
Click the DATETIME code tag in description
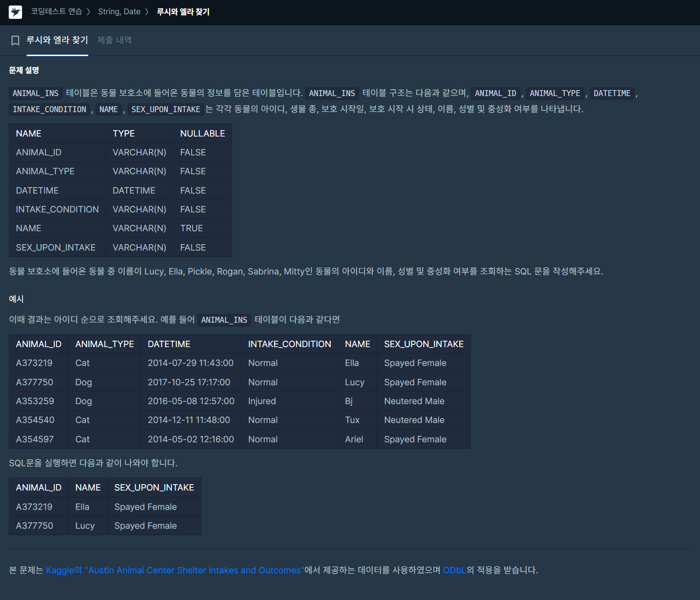tap(612, 93)
